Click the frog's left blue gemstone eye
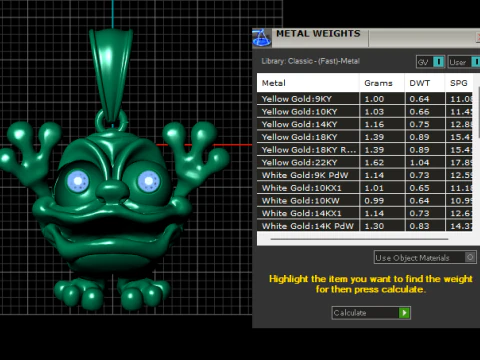This screenshot has width=480, height=360. pos(78,181)
